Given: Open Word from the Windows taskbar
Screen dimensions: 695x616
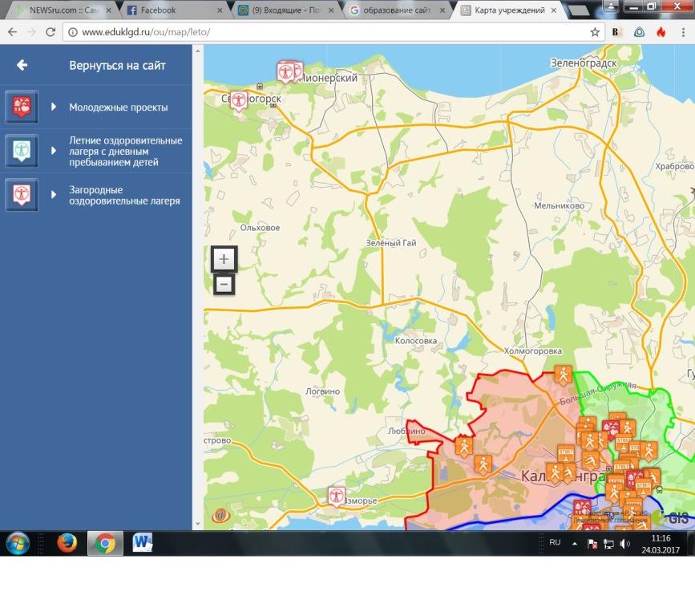Looking at the screenshot, I should [x=142, y=543].
